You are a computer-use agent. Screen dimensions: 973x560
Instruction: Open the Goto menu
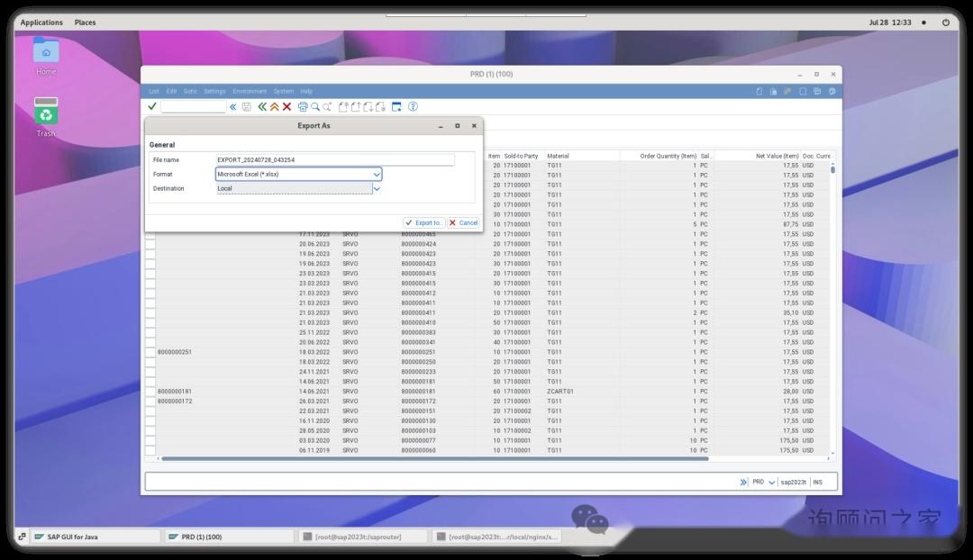pos(190,91)
